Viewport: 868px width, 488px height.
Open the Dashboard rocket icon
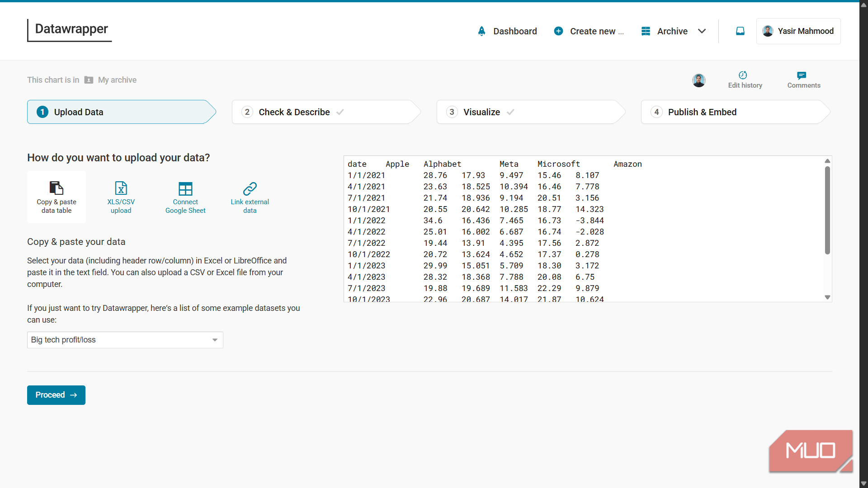[481, 31]
